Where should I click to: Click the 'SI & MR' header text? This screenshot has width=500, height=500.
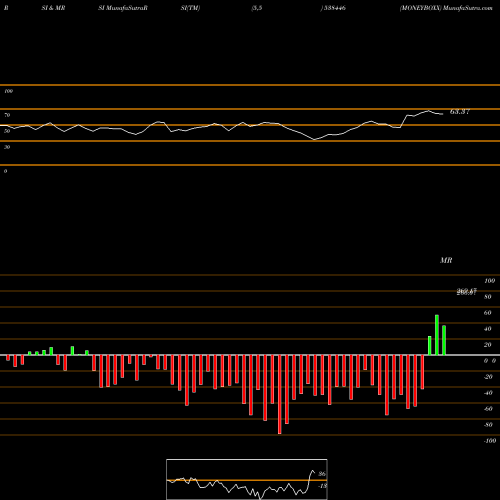click(x=53, y=8)
